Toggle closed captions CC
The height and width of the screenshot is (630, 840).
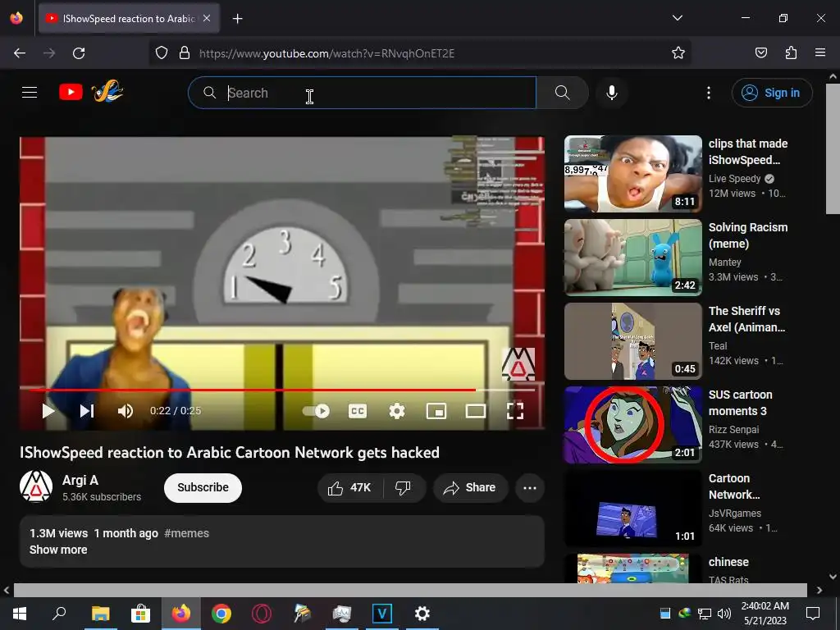[358, 411]
